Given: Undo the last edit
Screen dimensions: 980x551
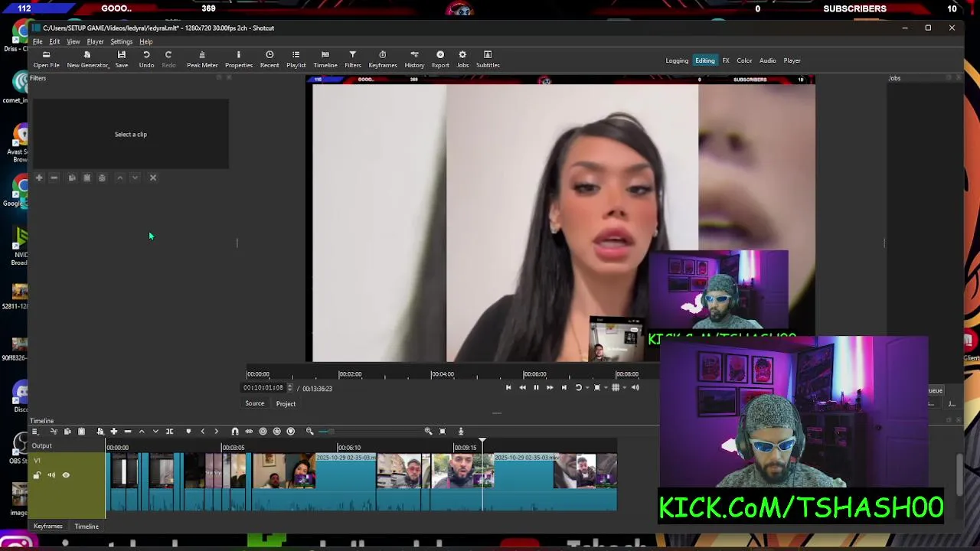Looking at the screenshot, I should (146, 59).
